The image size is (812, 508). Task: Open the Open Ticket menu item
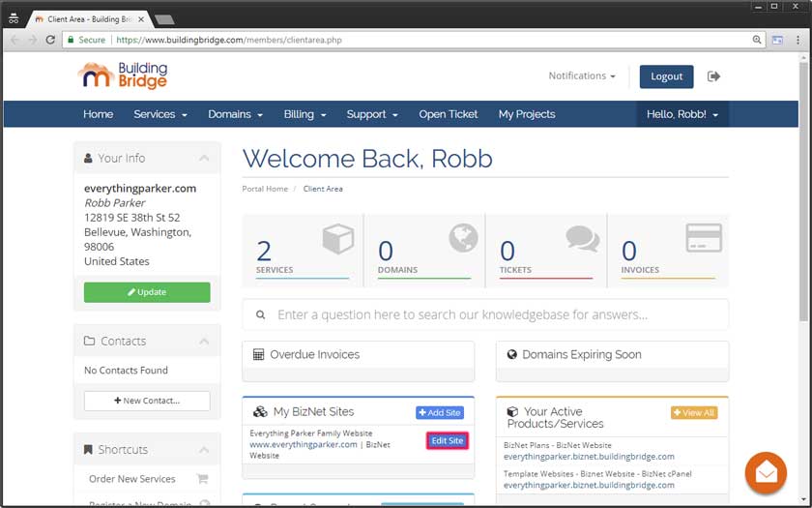pyautogui.click(x=448, y=114)
